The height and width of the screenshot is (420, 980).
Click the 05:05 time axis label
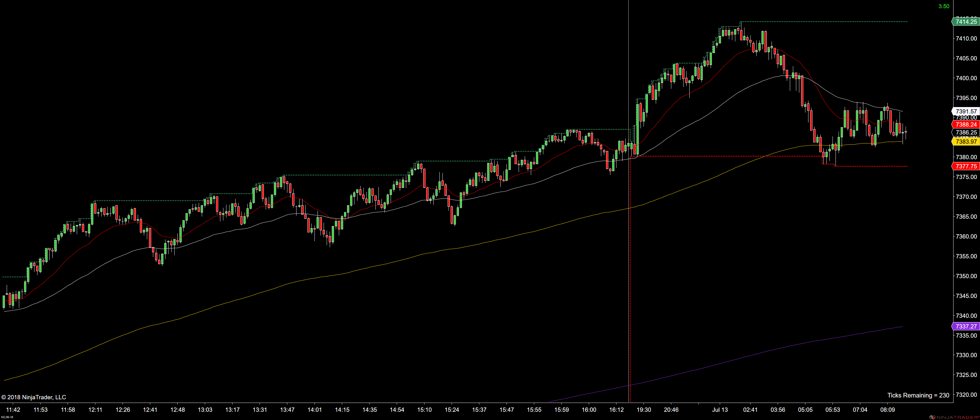click(805, 410)
